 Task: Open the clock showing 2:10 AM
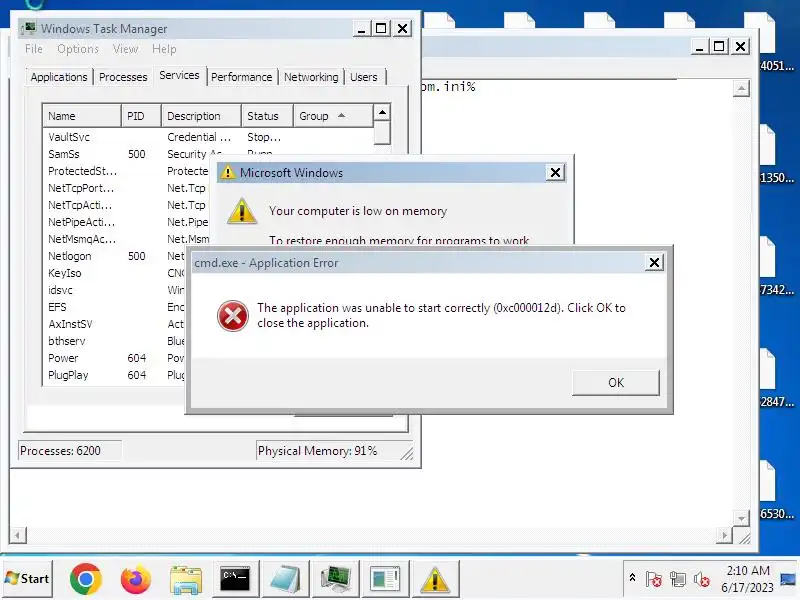pos(747,579)
